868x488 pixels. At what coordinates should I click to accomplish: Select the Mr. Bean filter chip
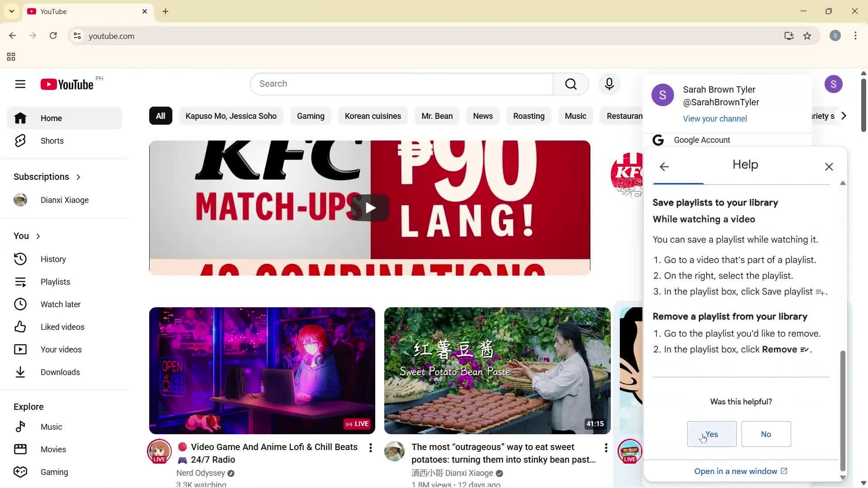(437, 116)
